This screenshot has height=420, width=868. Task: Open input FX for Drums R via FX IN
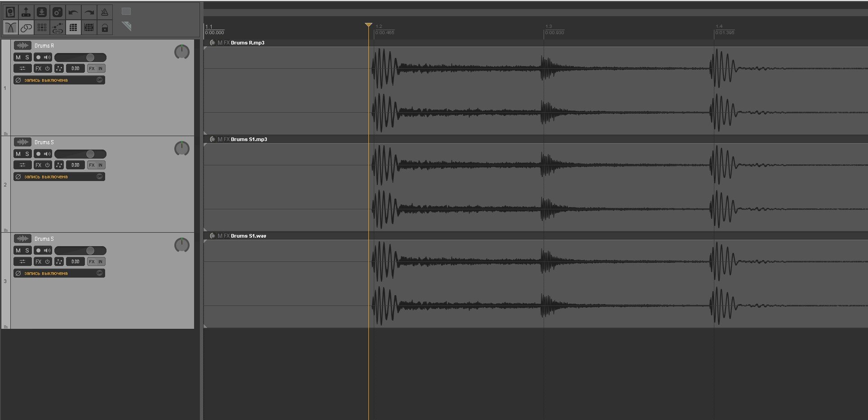96,68
